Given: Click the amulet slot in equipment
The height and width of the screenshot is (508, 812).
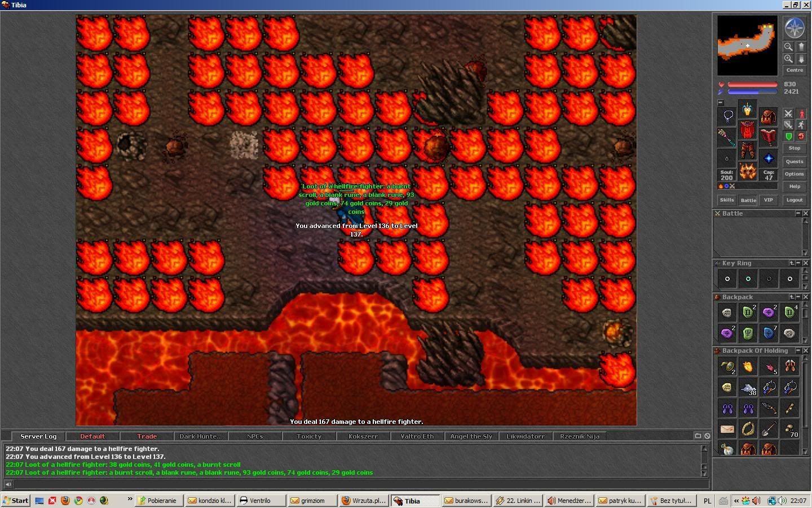Looking at the screenshot, I should (x=727, y=116).
